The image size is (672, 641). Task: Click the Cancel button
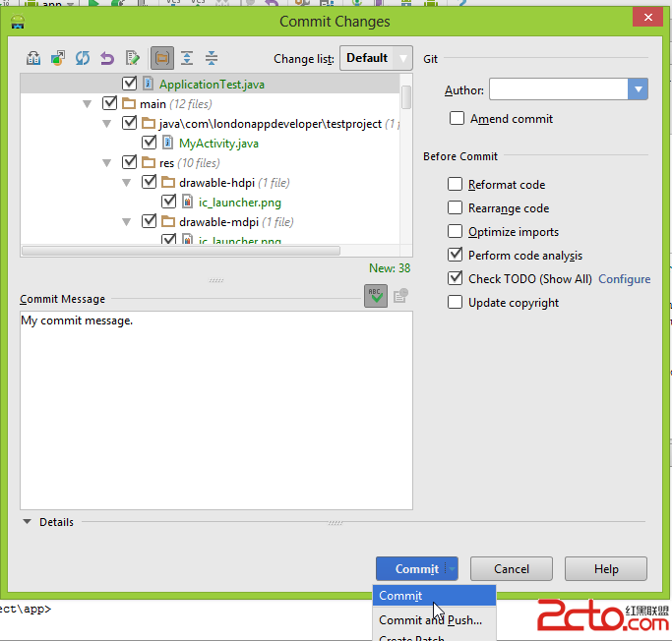pos(512,568)
